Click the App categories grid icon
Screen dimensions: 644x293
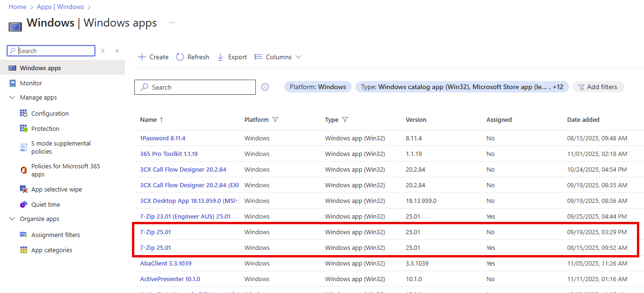click(x=24, y=250)
